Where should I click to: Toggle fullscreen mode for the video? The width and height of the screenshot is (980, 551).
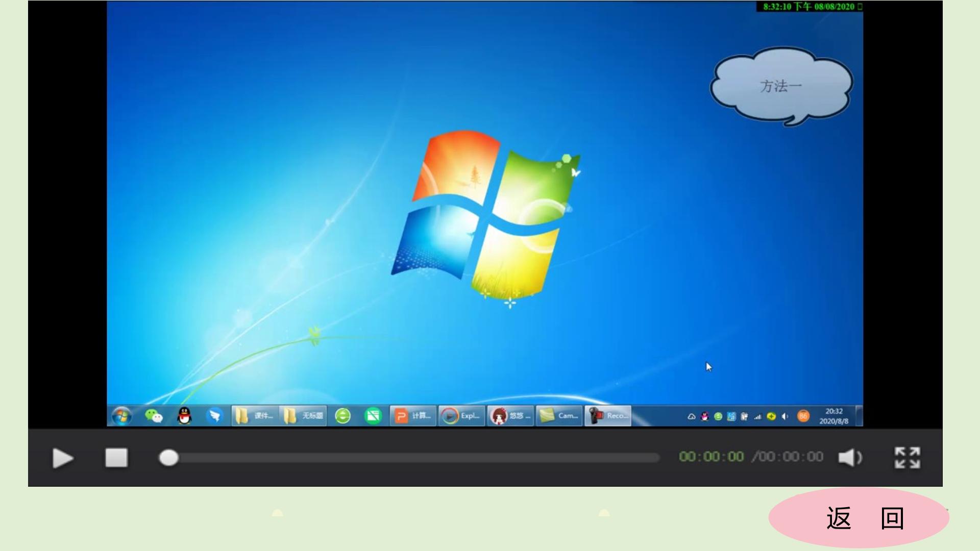click(x=907, y=458)
